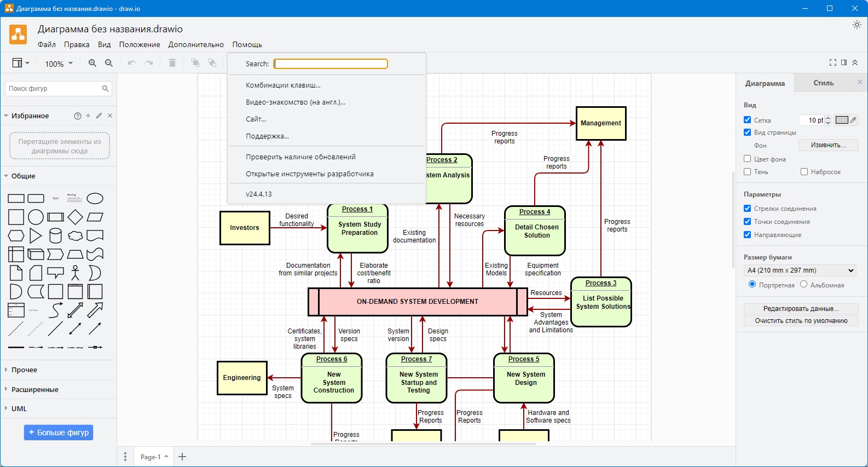Image resolution: width=868 pixels, height=467 pixels.
Task: Click the fullscreen icon in the toolbar
Action: pos(832,63)
